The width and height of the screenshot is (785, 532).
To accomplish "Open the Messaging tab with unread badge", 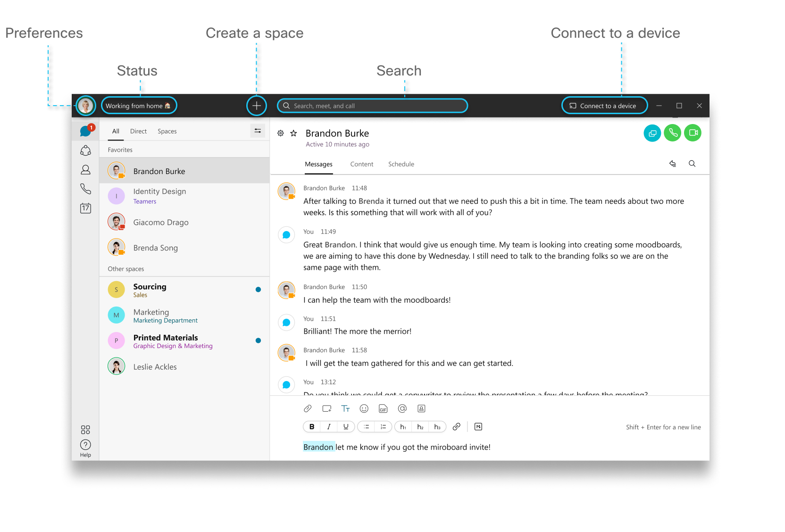I will (x=86, y=131).
